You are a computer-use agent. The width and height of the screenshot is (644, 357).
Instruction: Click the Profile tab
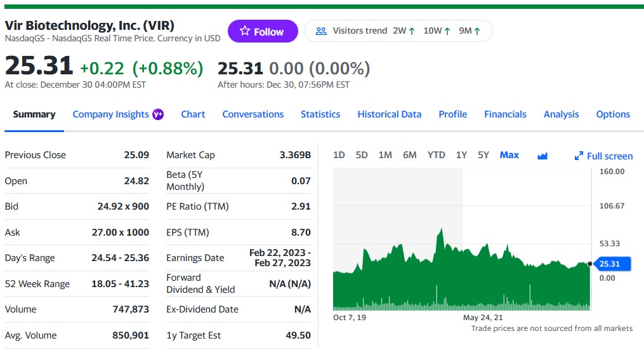[x=452, y=114]
